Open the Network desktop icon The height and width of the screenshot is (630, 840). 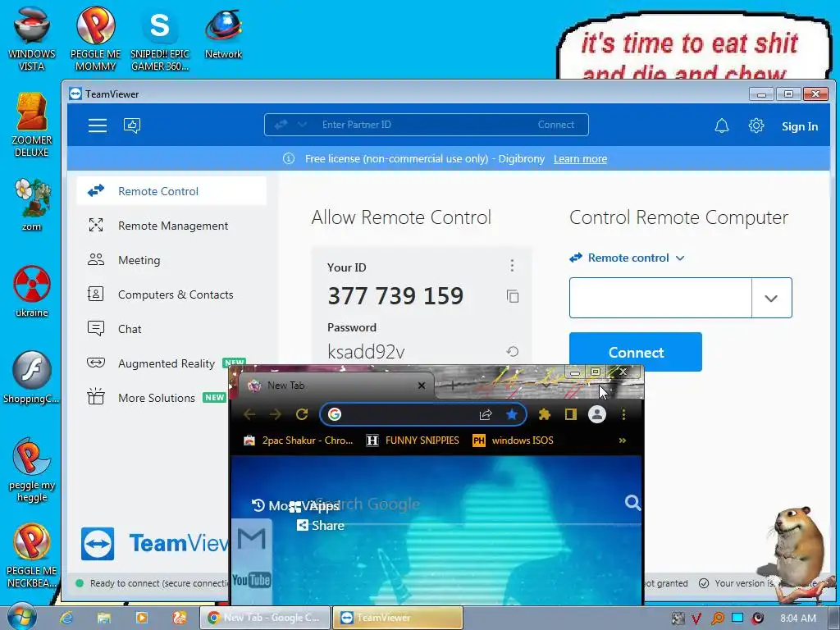click(223, 33)
